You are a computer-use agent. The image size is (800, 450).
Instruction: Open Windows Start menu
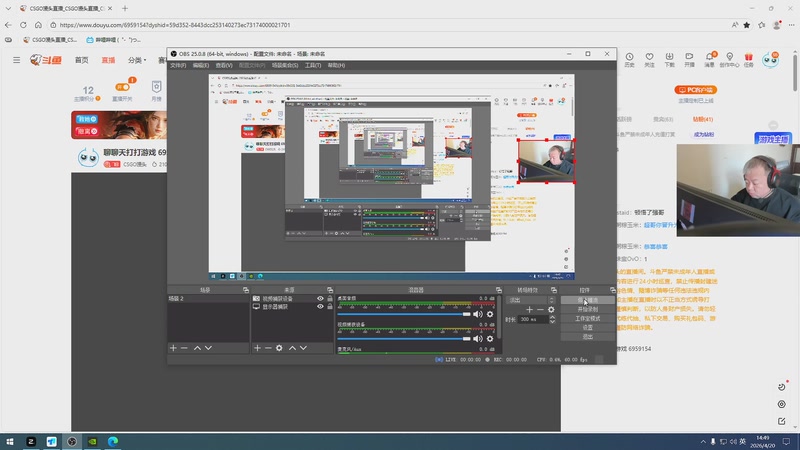[10, 441]
